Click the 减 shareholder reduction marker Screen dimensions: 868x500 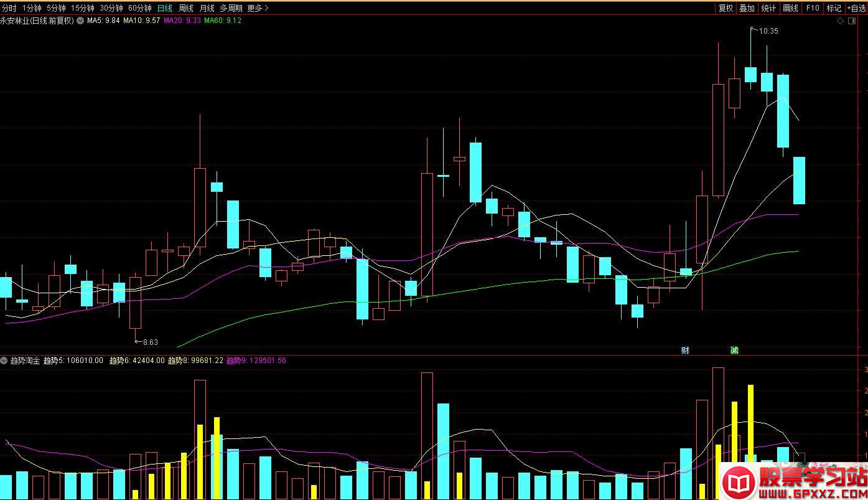click(x=734, y=351)
